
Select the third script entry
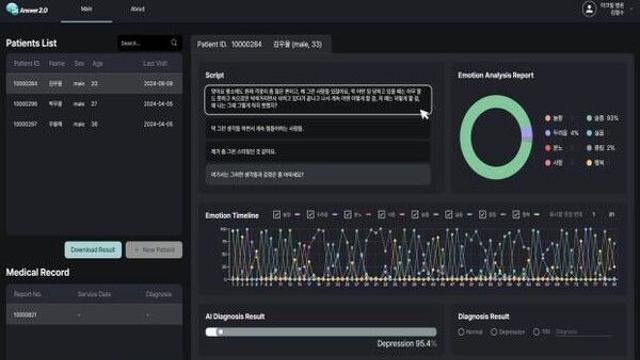318,151
